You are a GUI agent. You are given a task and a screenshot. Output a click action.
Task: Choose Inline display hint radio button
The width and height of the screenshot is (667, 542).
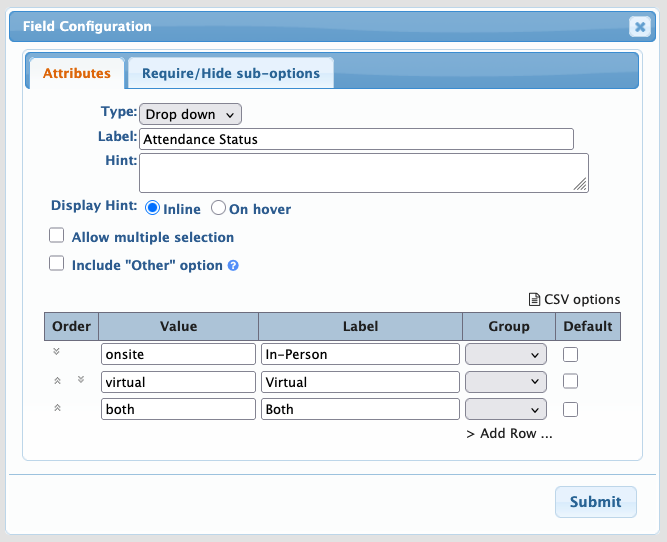point(153,209)
